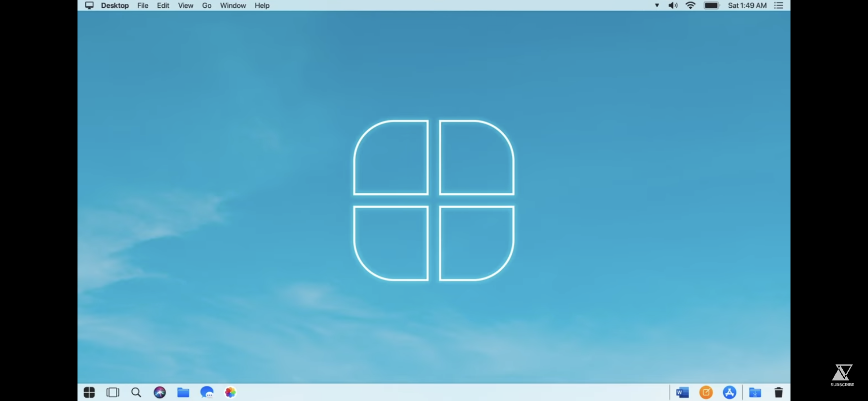Viewport: 868px width, 401px height.
Task: Open the File menu
Action: click(143, 5)
